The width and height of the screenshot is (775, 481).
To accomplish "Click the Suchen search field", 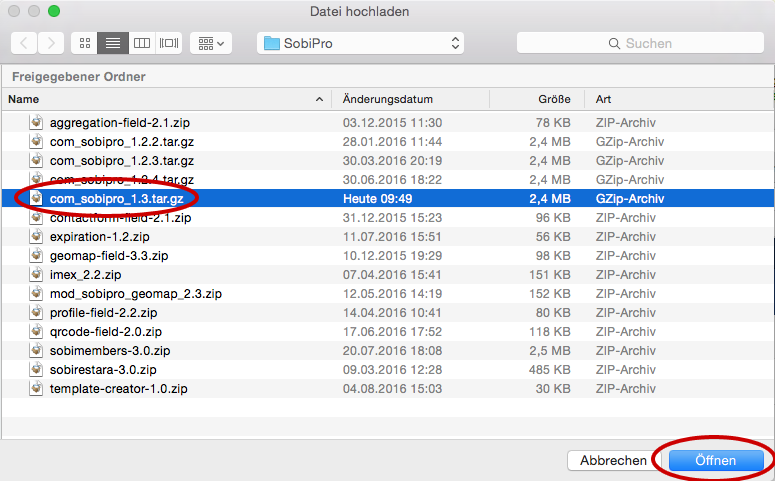I will (640, 44).
